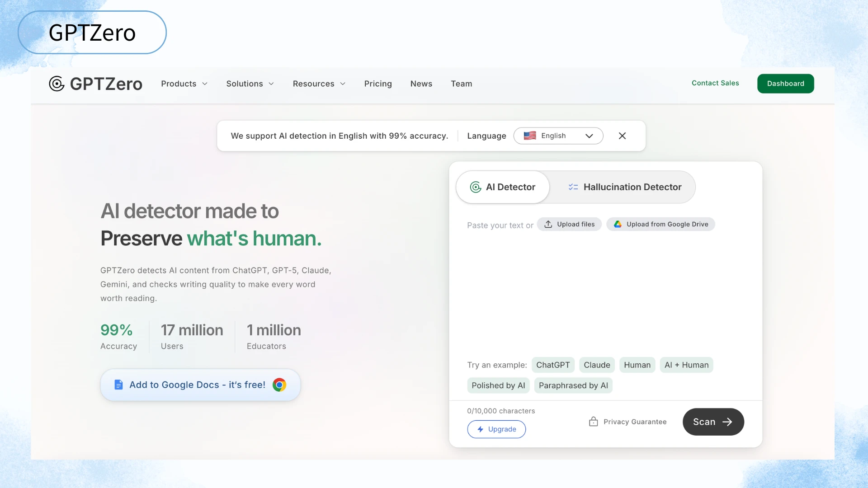Open the Privacy Guarantee link
The image size is (868, 488).
pos(627,422)
